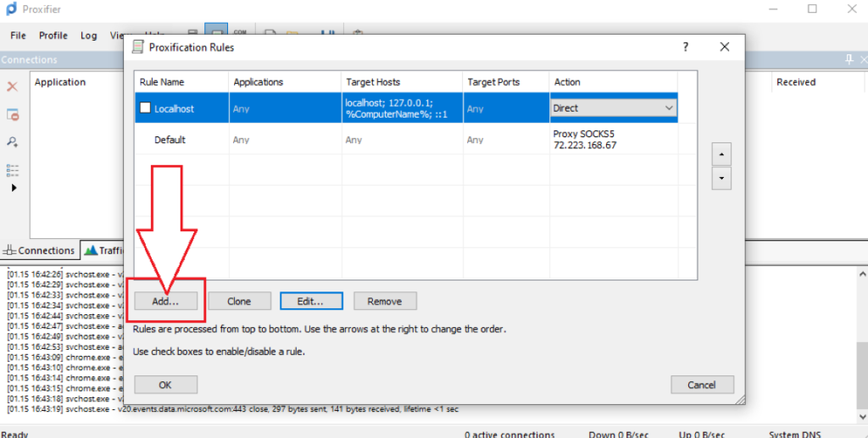Image resolution: width=868 pixels, height=438 pixels.
Task: Click the Add... button
Action: pos(165,301)
